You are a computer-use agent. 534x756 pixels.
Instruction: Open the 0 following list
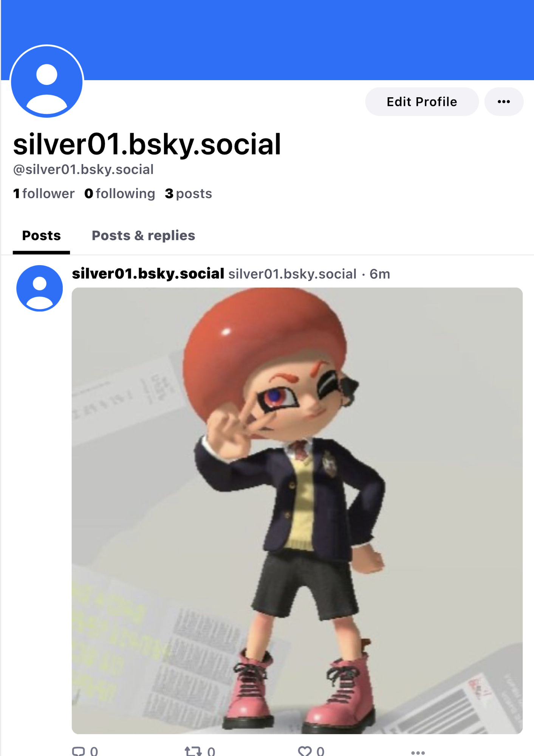point(119,194)
